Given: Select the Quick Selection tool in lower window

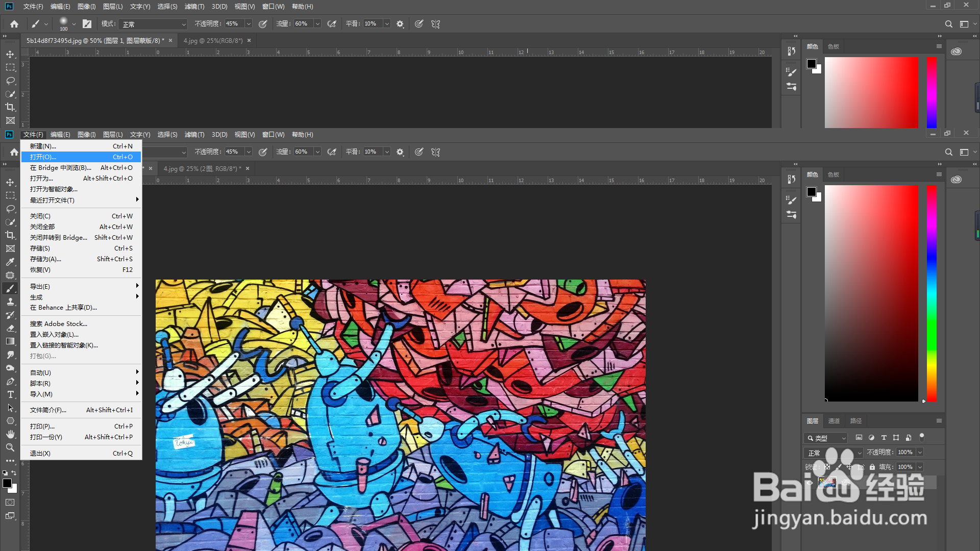Looking at the screenshot, I should 10,222.
